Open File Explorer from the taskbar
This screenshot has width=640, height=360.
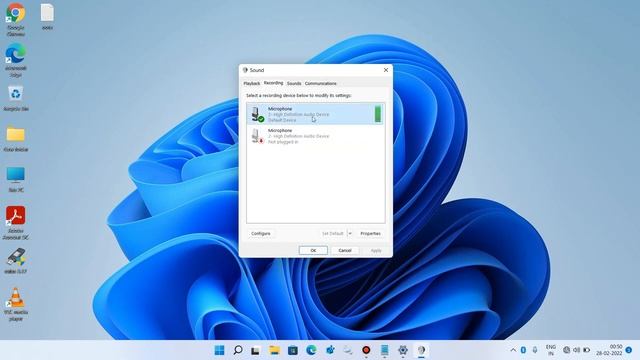tap(274, 350)
